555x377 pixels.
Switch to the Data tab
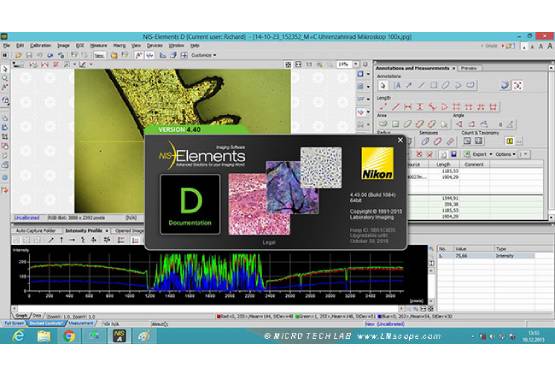click(37, 315)
